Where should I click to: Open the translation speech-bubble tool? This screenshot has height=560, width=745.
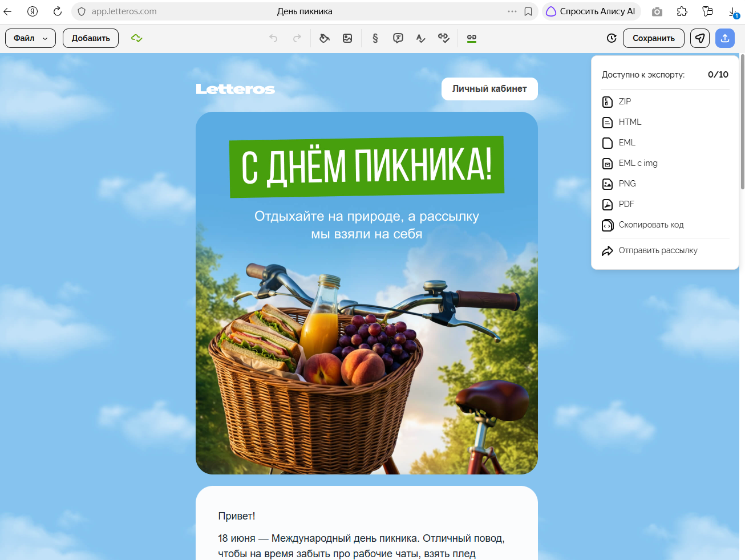(x=398, y=38)
